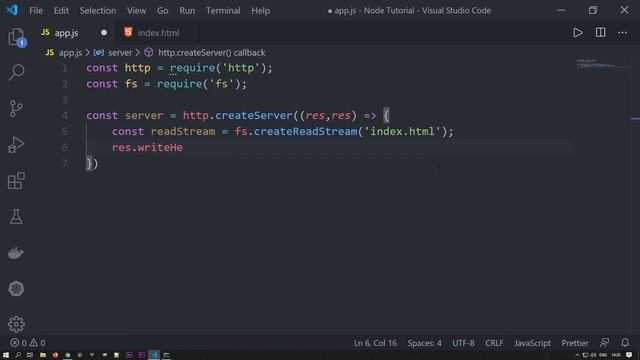
Task: Click the closing brace on line 7
Action: pos(89,163)
